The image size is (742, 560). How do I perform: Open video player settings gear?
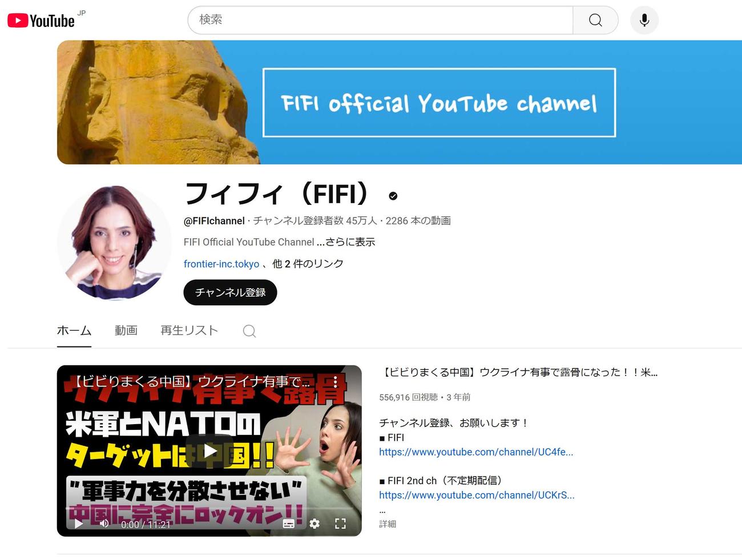(x=314, y=523)
